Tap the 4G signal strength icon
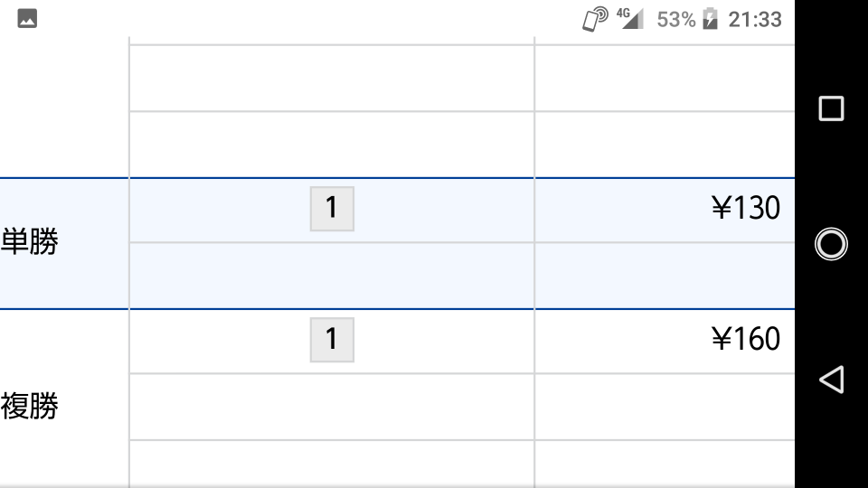 coord(630,18)
